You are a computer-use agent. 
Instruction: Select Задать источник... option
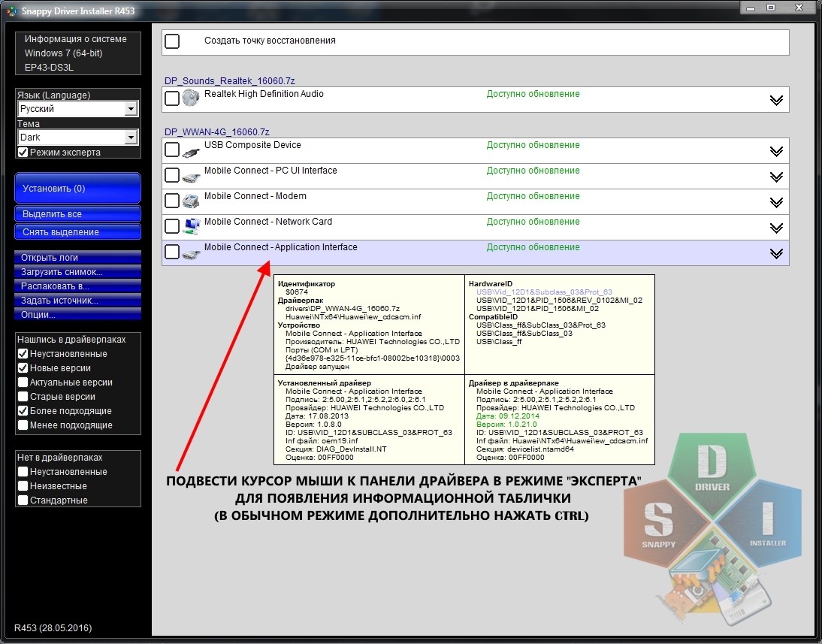coord(77,300)
